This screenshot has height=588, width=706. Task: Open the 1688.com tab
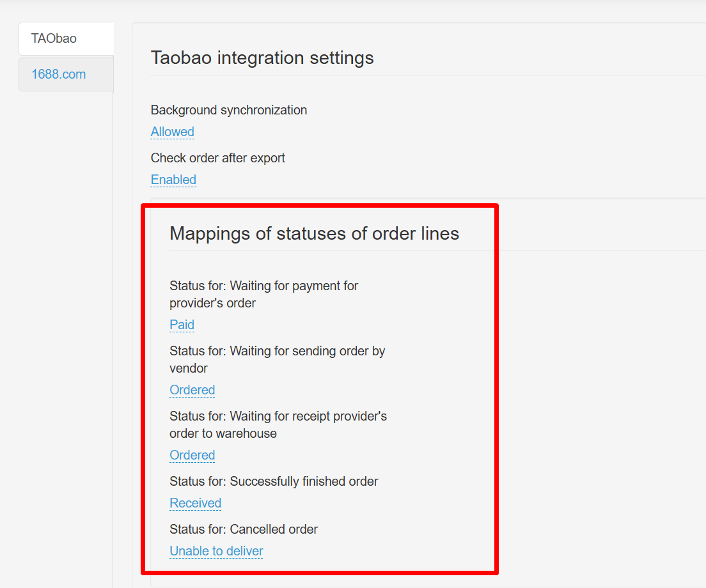pyautogui.click(x=58, y=74)
